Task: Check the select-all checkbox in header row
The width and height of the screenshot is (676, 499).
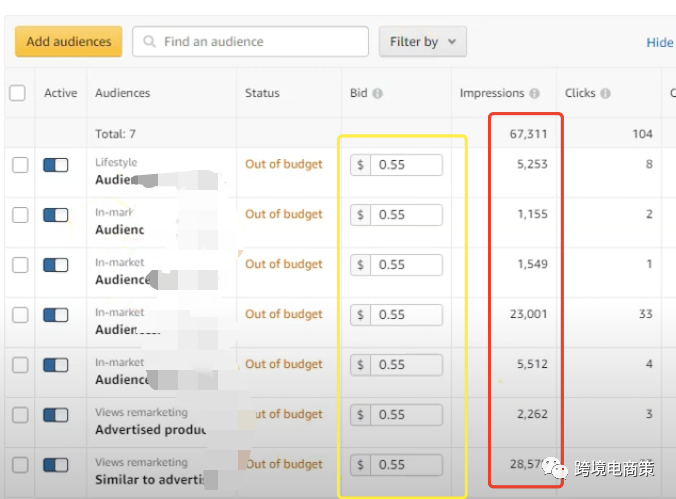Action: coord(17,93)
